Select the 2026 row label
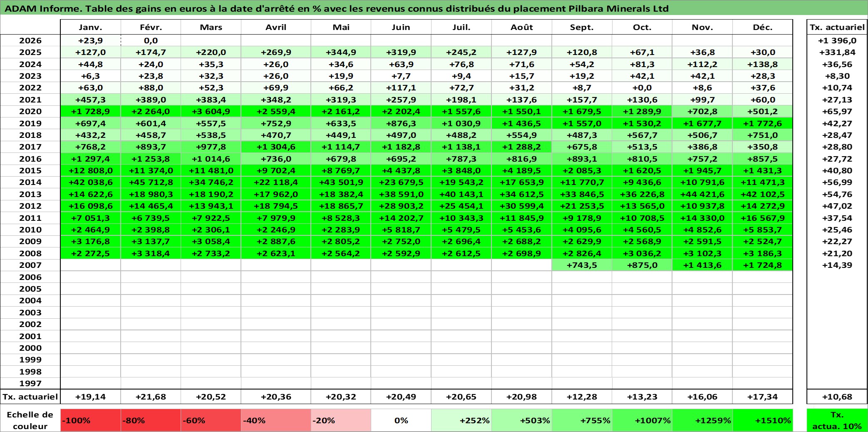Screen dimensions: 868x432 click(x=30, y=40)
